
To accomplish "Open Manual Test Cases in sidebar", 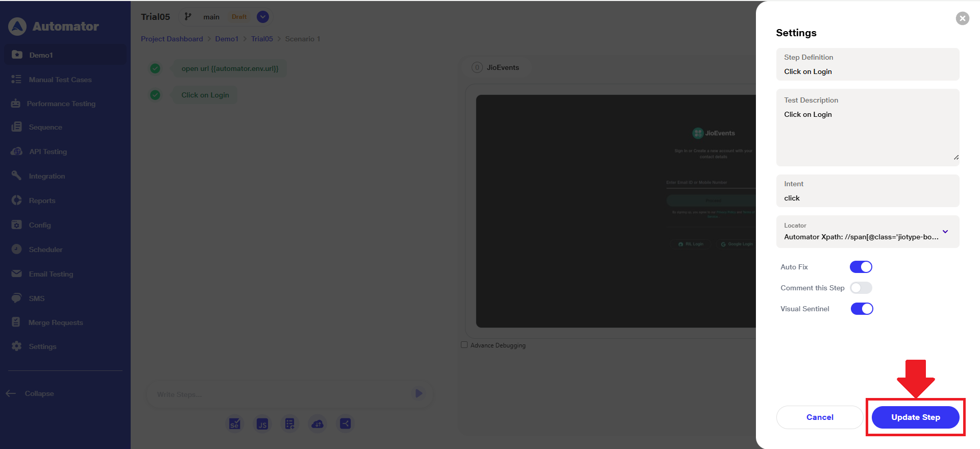I will pos(60,80).
